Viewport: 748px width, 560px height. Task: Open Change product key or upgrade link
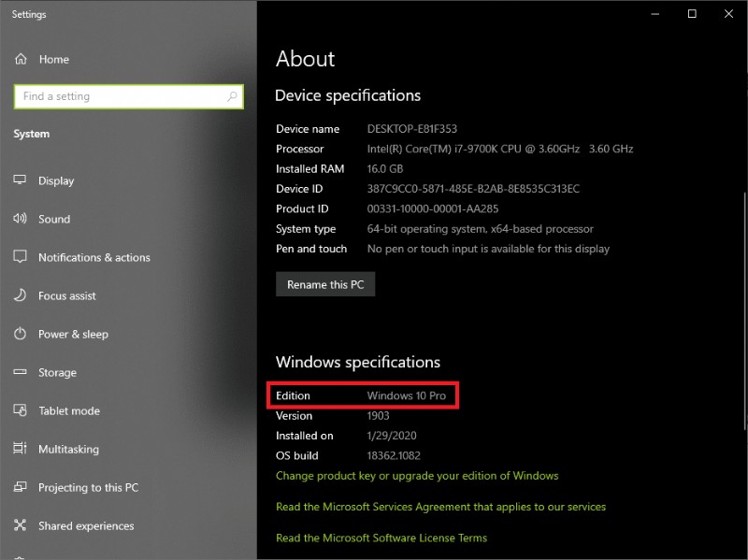pos(417,476)
